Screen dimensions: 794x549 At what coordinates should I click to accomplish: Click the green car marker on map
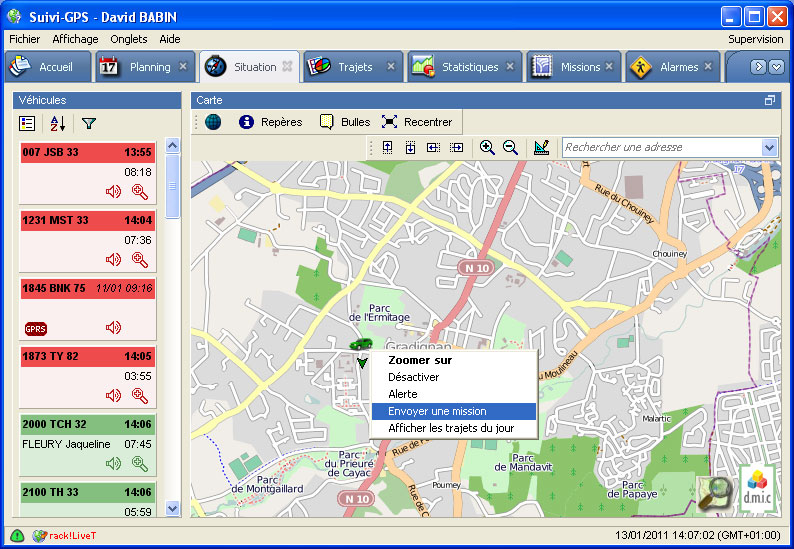click(x=361, y=344)
